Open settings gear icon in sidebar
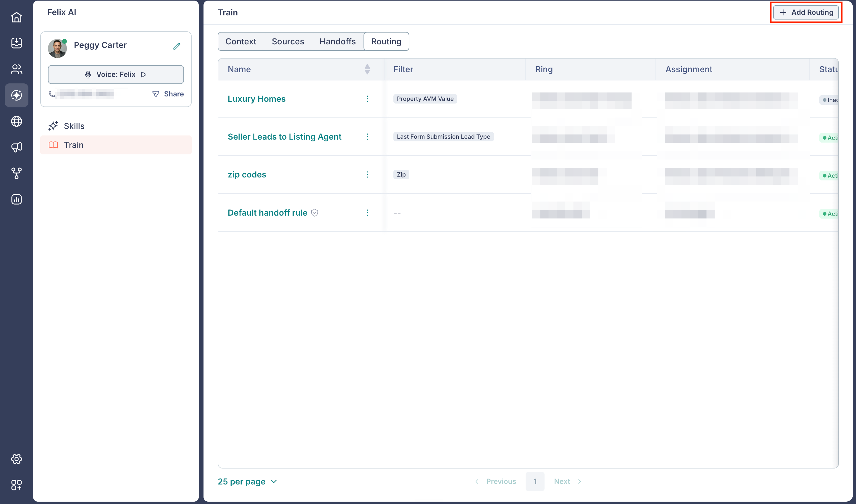 [x=16, y=459]
